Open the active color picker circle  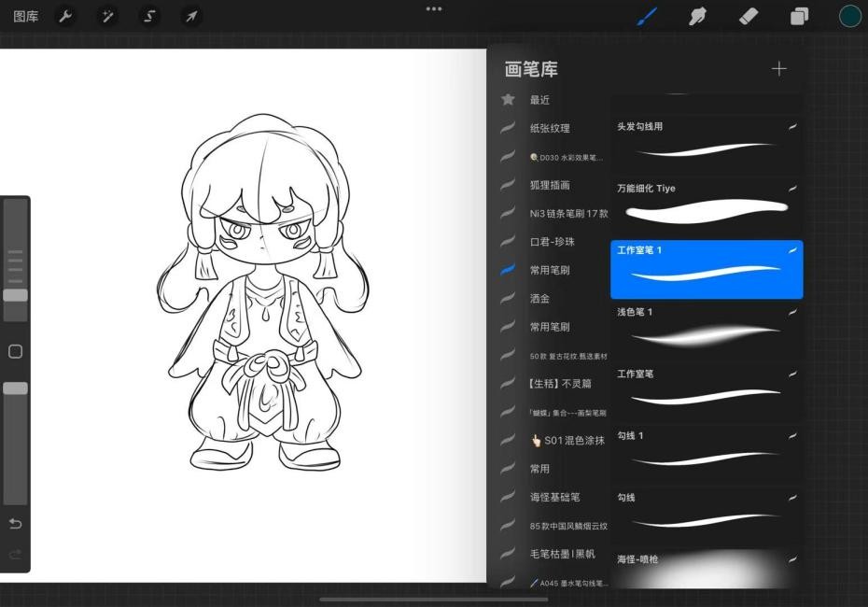pos(849,16)
